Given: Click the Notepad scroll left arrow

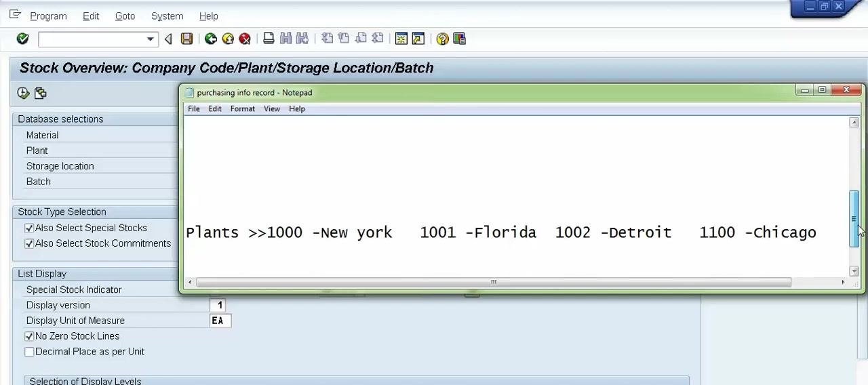Looking at the screenshot, I should coord(190,282).
